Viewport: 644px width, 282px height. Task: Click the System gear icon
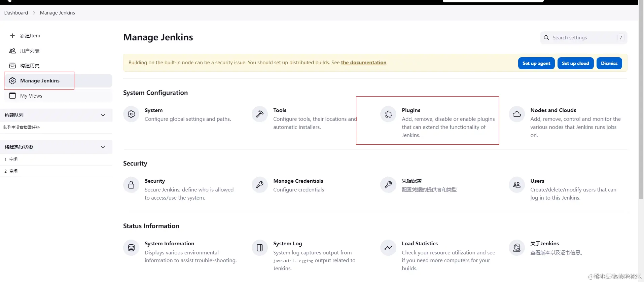[131, 114]
